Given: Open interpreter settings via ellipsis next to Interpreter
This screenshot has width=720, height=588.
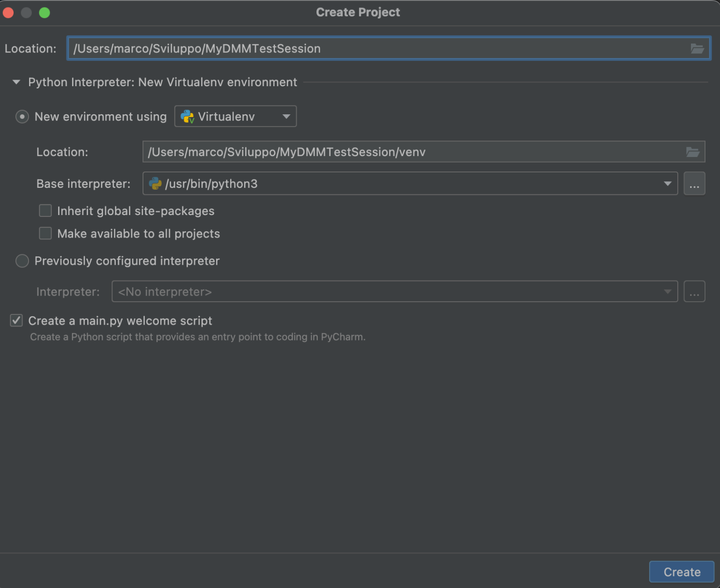Looking at the screenshot, I should pos(694,291).
